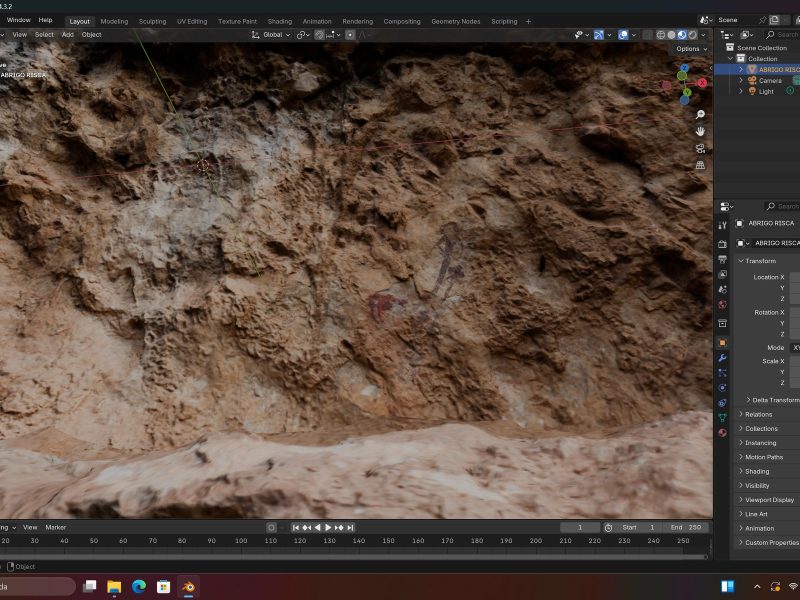Open the Output properties tab
Screen dimensions: 800x600
[722, 259]
